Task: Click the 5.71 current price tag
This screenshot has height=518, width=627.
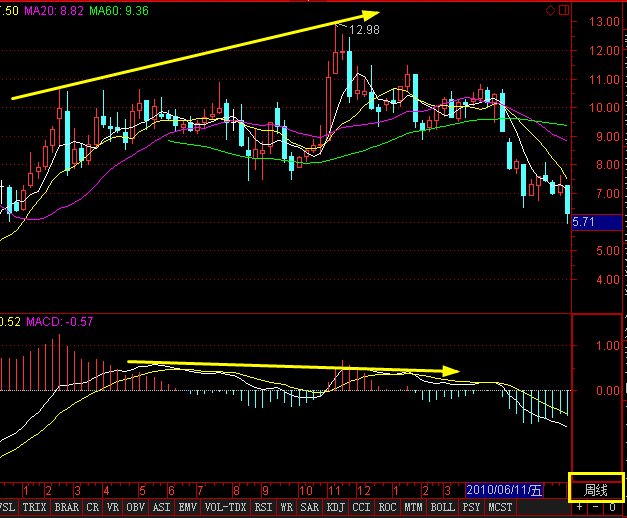Action: (583, 223)
